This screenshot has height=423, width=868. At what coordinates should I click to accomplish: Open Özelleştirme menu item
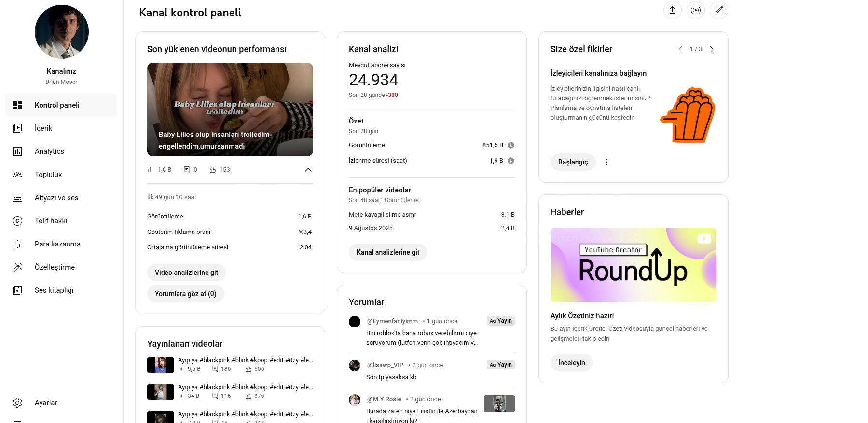point(61,267)
